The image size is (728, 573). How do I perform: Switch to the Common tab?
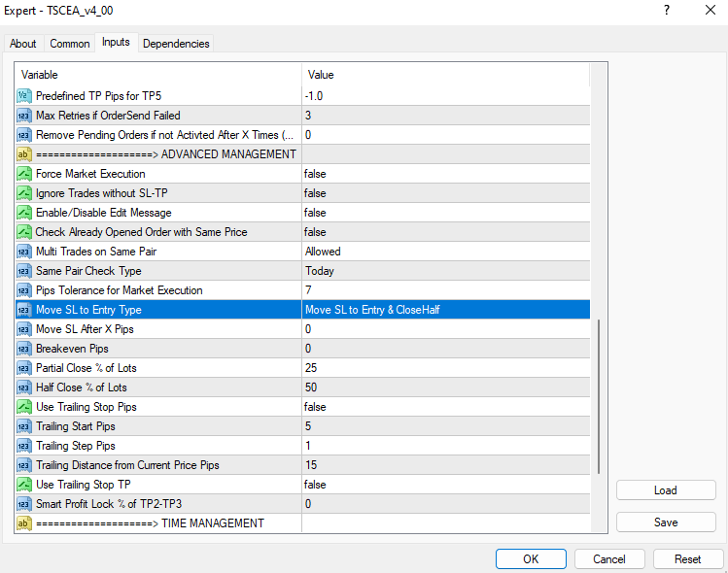(x=70, y=44)
